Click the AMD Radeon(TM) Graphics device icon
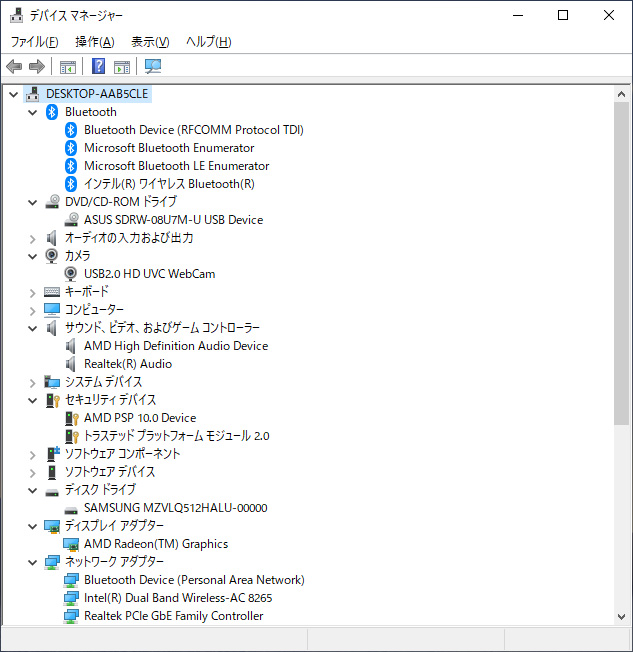 [x=71, y=544]
